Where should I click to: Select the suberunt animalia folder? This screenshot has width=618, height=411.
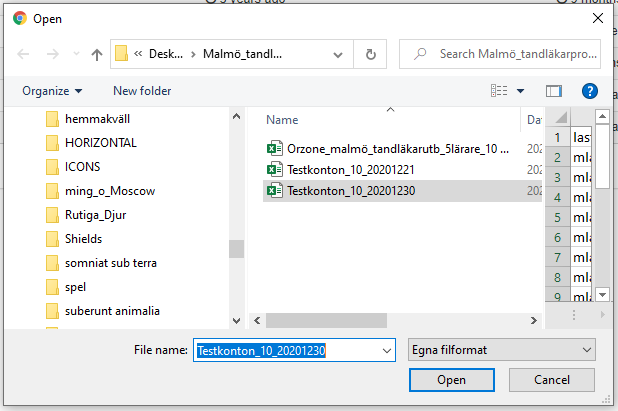[x=102, y=311]
